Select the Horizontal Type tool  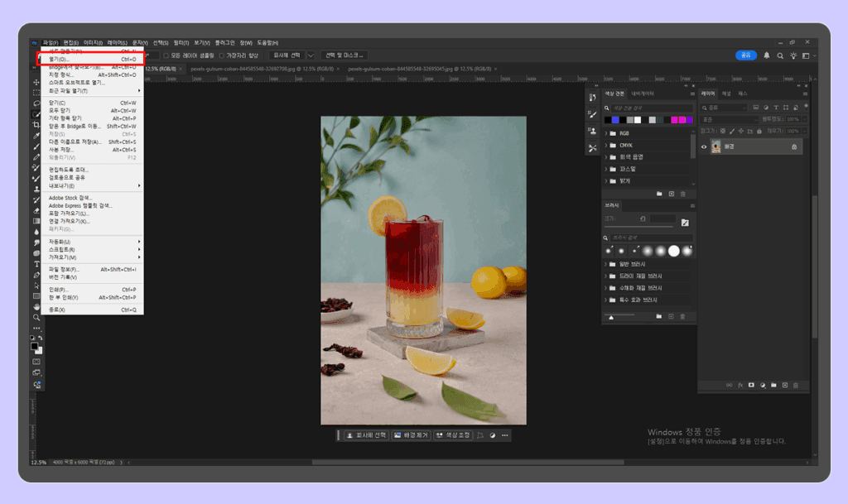(x=36, y=264)
